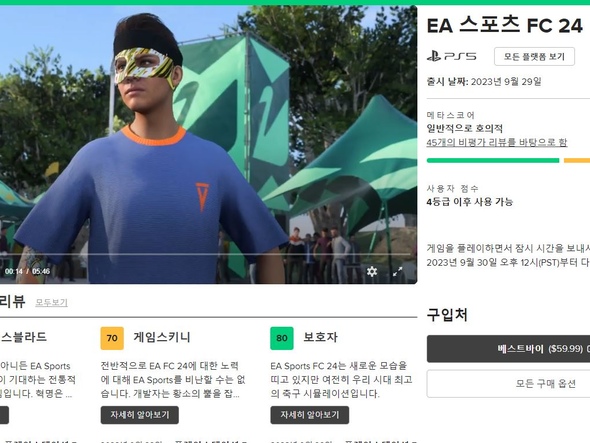Open video settings gear icon
This screenshot has height=443, width=590.
pos(372,271)
